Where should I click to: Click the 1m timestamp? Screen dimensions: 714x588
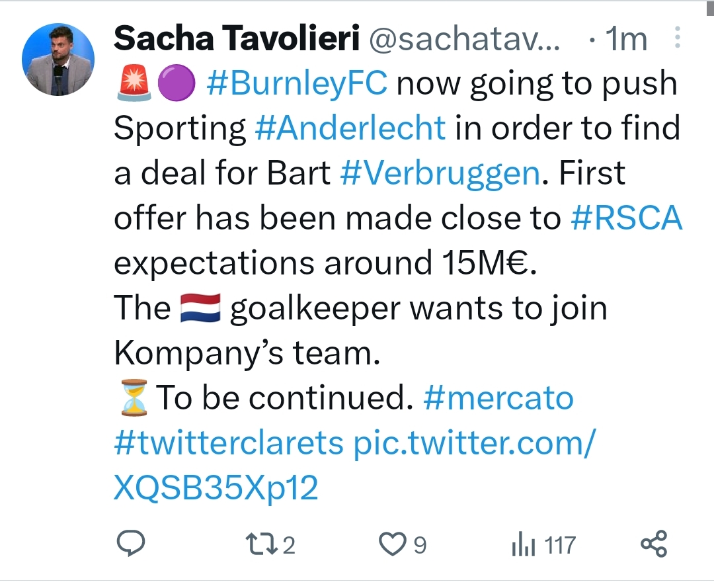(x=627, y=40)
